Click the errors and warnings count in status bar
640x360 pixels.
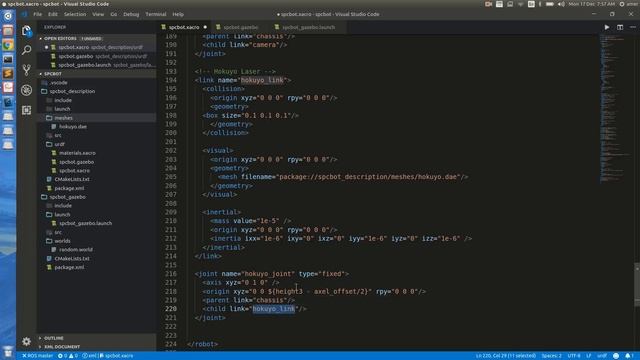pos(68,356)
